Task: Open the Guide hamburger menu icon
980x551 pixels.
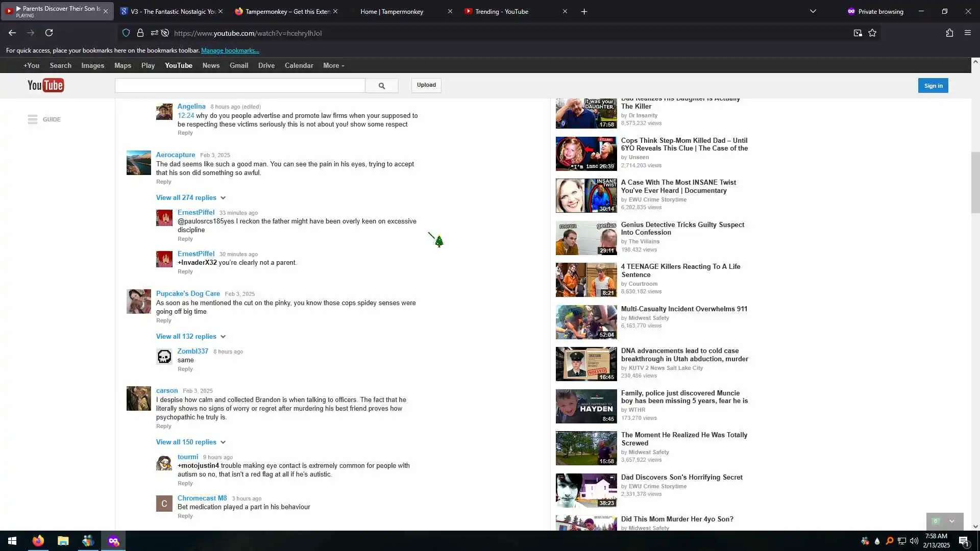Action: pyautogui.click(x=33, y=119)
